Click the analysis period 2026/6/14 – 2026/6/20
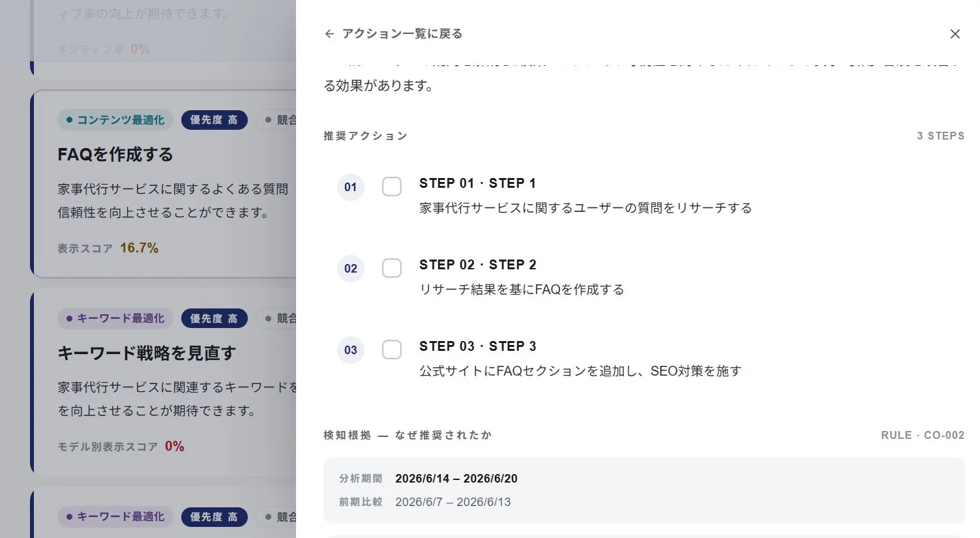The width and height of the screenshot is (980, 538). click(456, 479)
